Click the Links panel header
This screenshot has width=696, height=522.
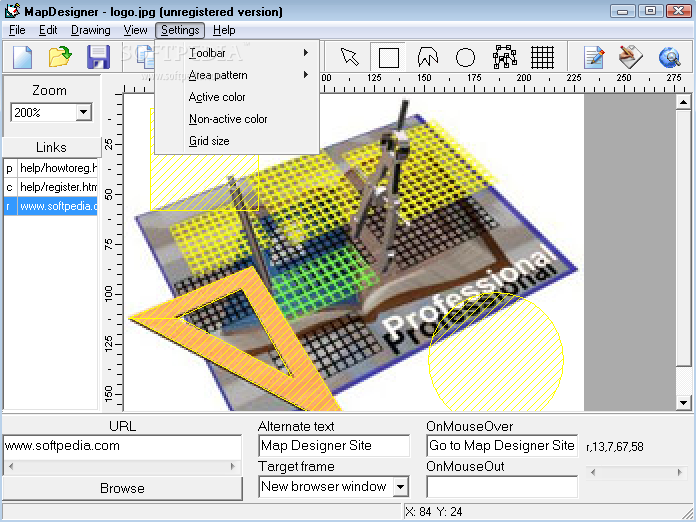click(51, 147)
